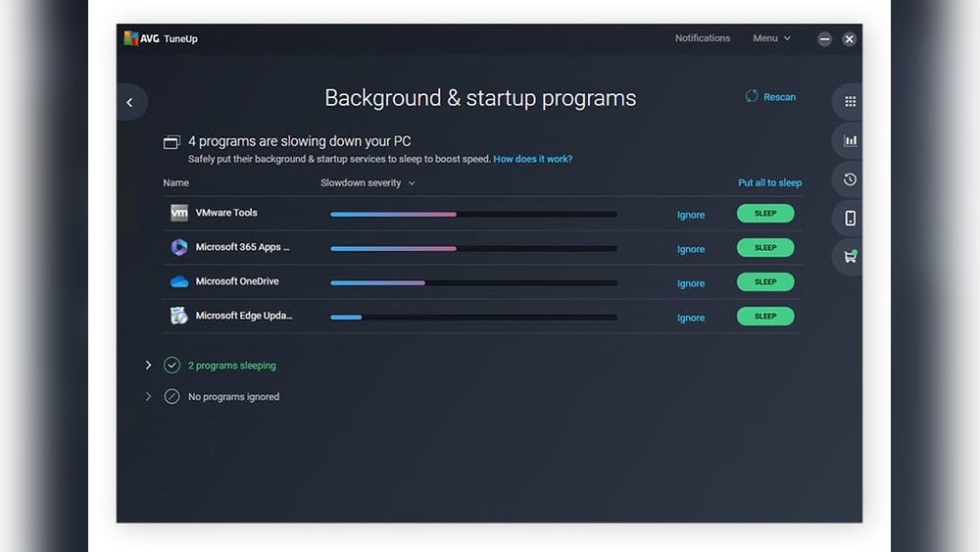Click Microsoft 365 Apps severity bar
The width and height of the screenshot is (980, 552).
click(x=473, y=249)
